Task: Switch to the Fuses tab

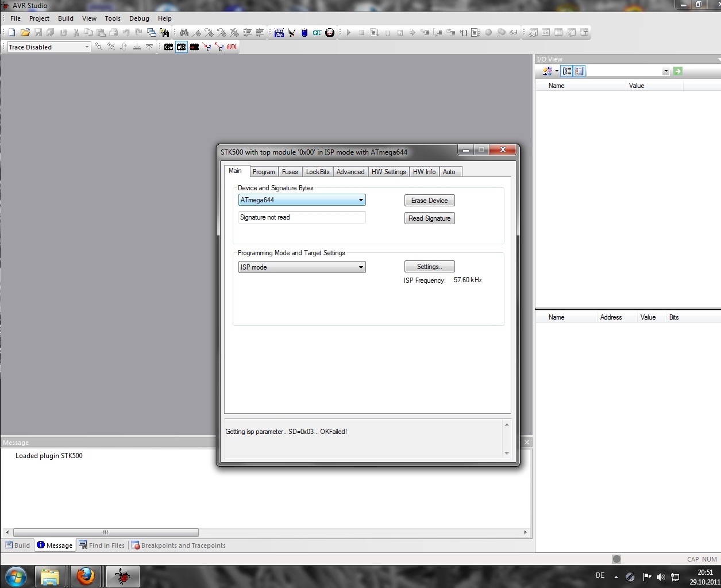Action: (x=290, y=172)
